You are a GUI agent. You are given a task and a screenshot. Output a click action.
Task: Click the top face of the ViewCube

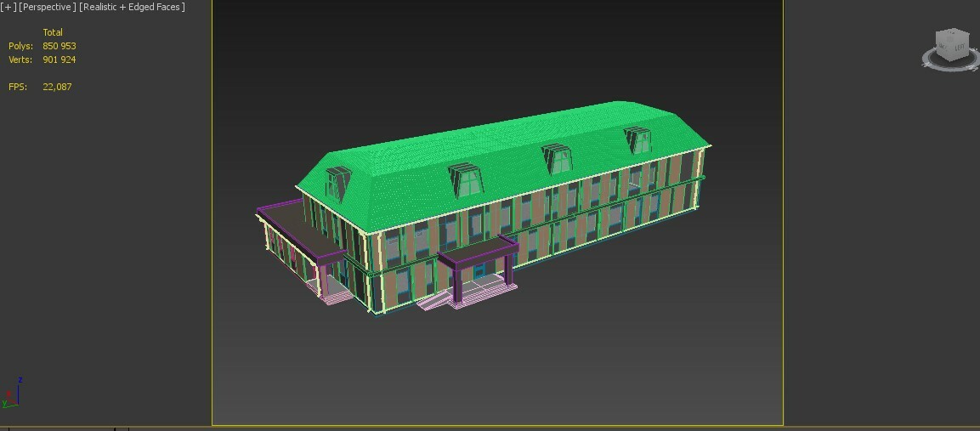tap(952, 34)
